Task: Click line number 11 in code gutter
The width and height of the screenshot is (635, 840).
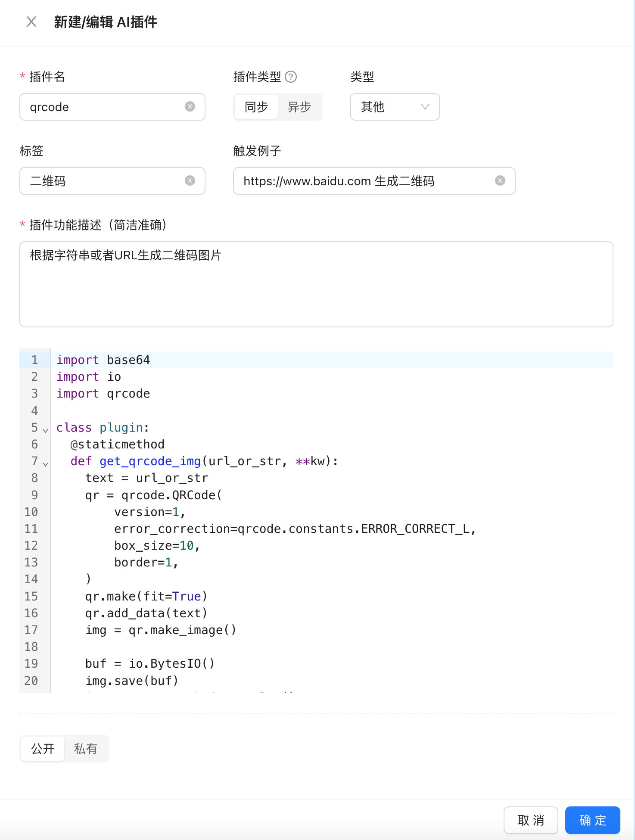Action: coord(31,529)
